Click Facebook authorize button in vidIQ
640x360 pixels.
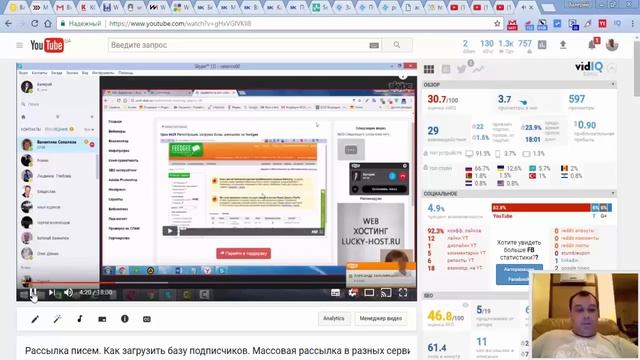pos(518,274)
